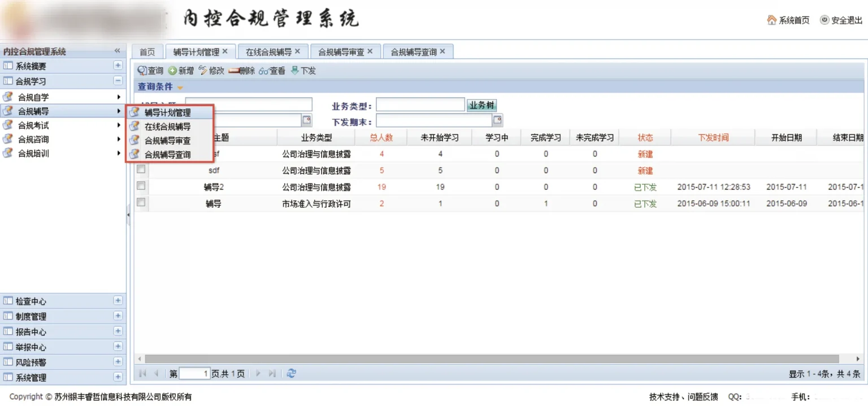Expand the 系统管理 sidebar section
Image resolution: width=868 pixels, height=406 pixels.
(x=118, y=377)
